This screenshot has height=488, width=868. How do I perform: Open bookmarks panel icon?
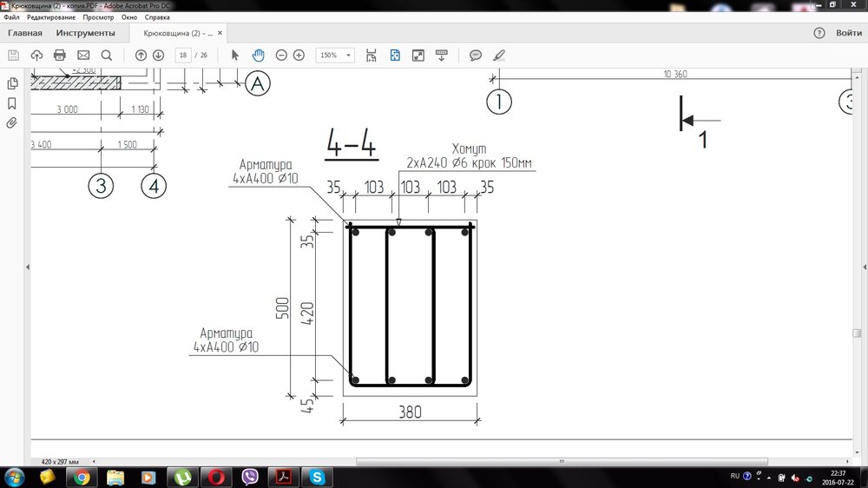pyautogui.click(x=11, y=103)
